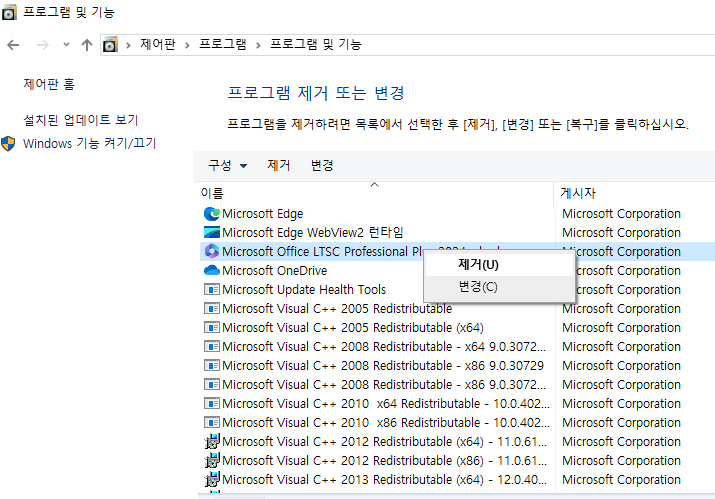Viewport: 715px width, 499px height.
Task: Click icon of Visual C++ 2012 Redistributable (x64)
Action: tap(212, 441)
